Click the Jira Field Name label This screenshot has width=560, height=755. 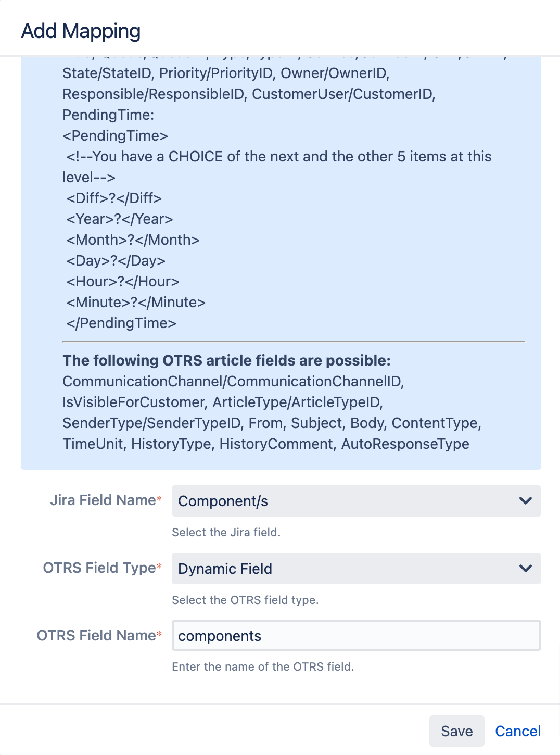pyautogui.click(x=103, y=500)
